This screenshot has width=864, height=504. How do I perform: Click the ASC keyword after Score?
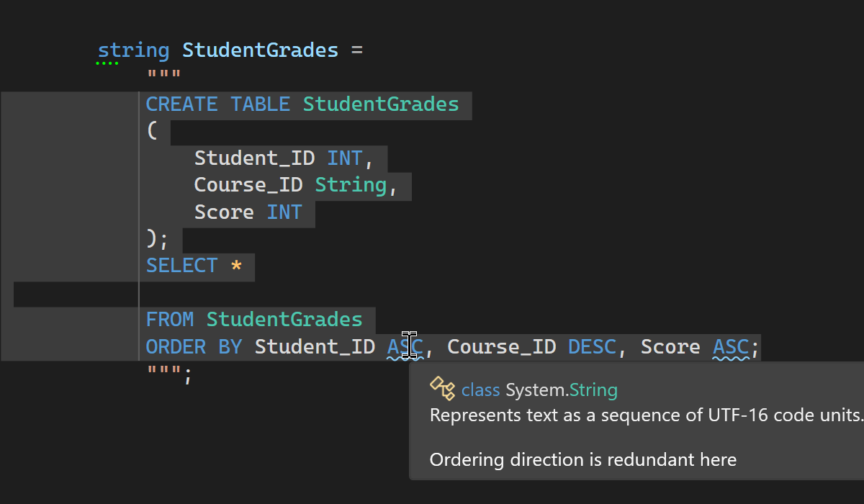click(x=731, y=347)
